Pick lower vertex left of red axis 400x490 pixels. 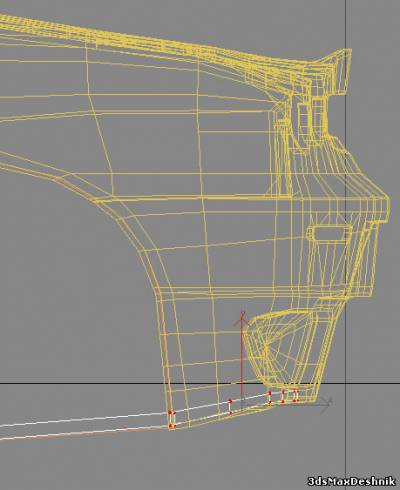pyautogui.click(x=230, y=414)
